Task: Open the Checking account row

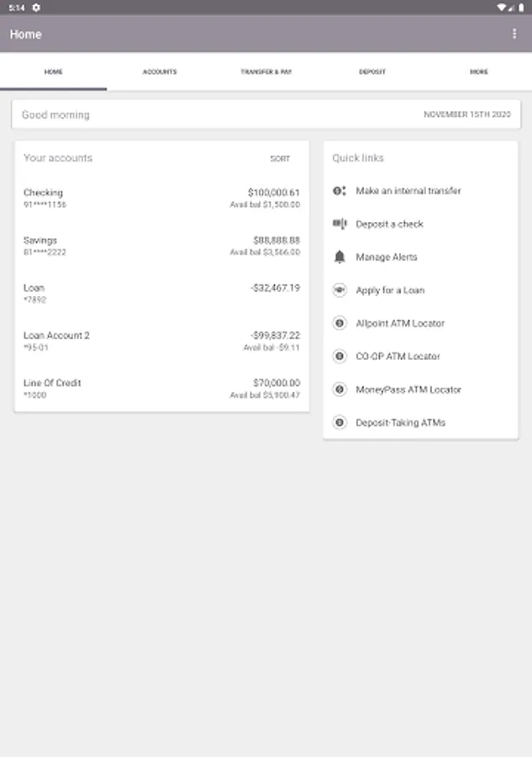Action: tap(161, 199)
